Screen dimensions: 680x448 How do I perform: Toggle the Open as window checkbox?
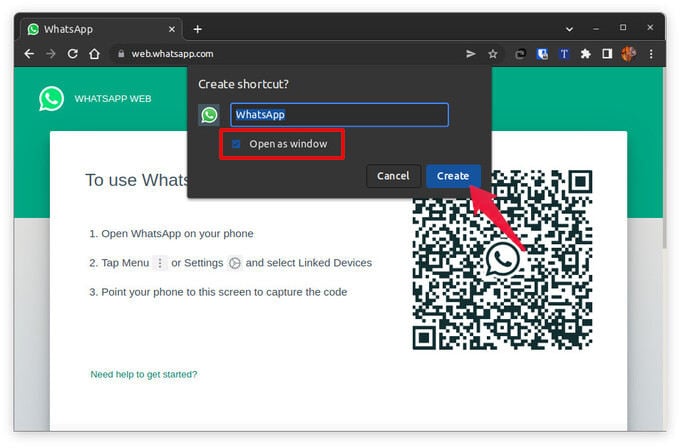pyautogui.click(x=236, y=144)
